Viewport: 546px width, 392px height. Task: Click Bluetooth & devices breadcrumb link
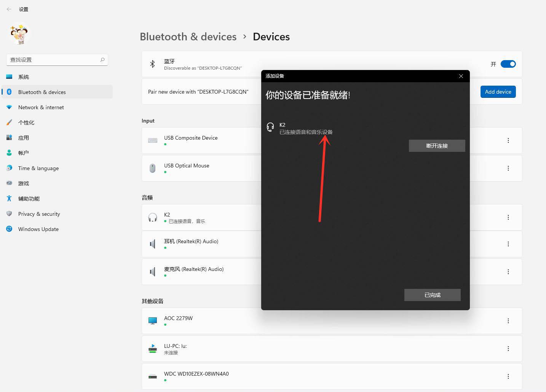pos(188,37)
